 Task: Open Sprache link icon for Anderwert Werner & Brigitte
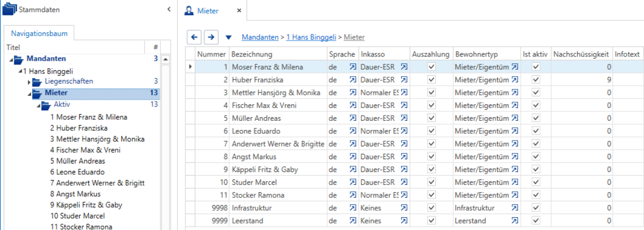pyautogui.click(x=353, y=144)
